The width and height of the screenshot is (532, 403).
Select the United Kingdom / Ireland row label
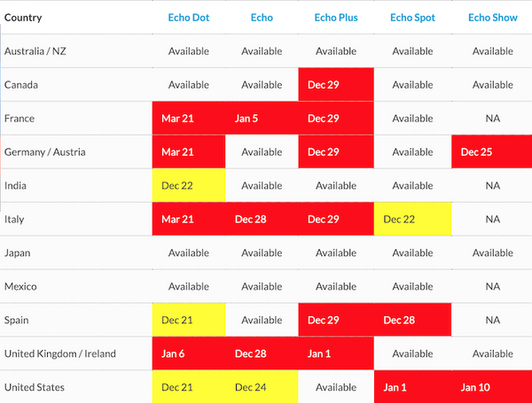[59, 354]
